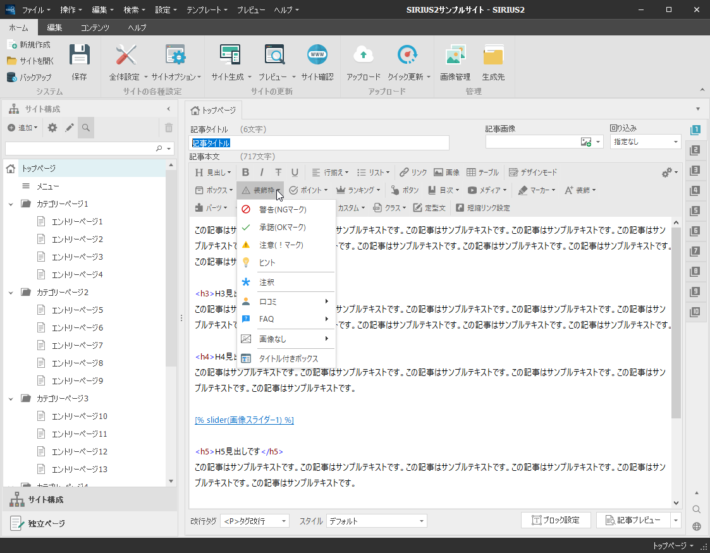Screen dimensions: 710x553
Task: Toggle underline formatting (U)
Action: click(295, 172)
